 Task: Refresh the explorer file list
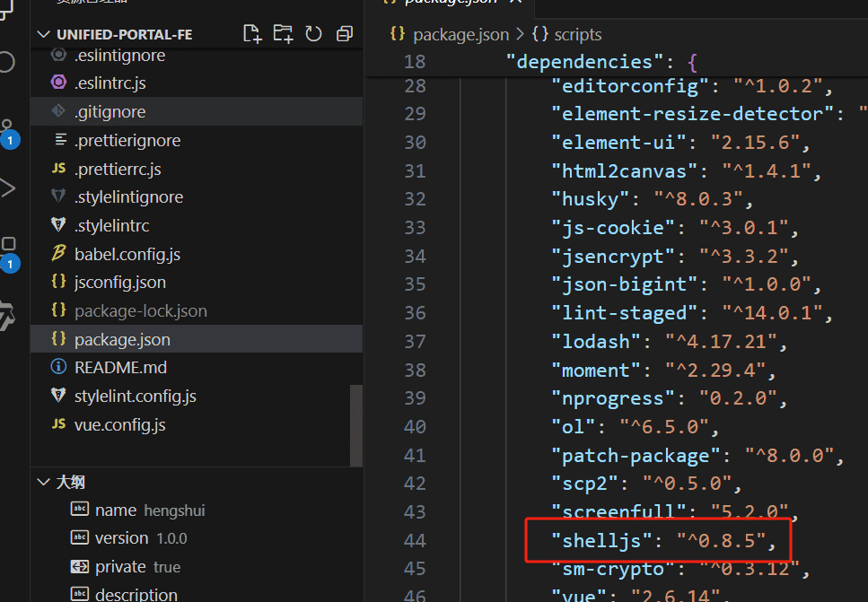pos(313,34)
